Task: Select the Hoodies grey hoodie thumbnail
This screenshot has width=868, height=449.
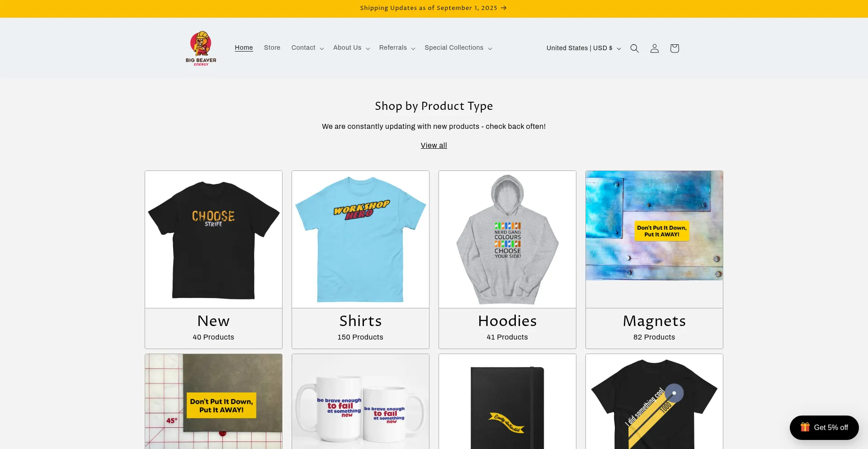Action: tap(507, 240)
